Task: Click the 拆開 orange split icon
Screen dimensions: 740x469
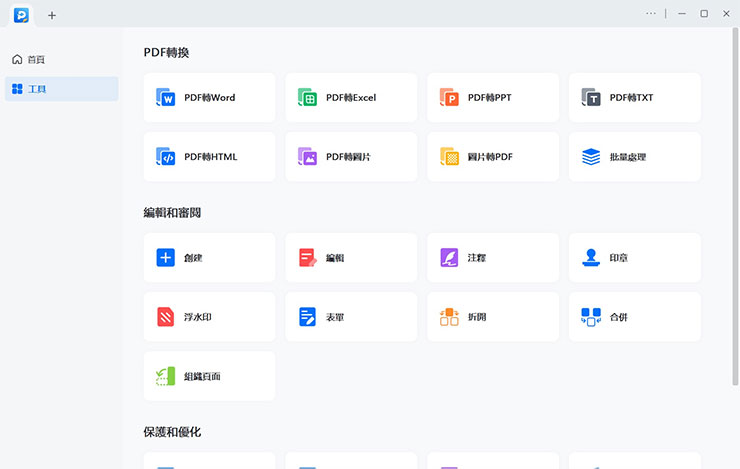Action: [x=449, y=317]
